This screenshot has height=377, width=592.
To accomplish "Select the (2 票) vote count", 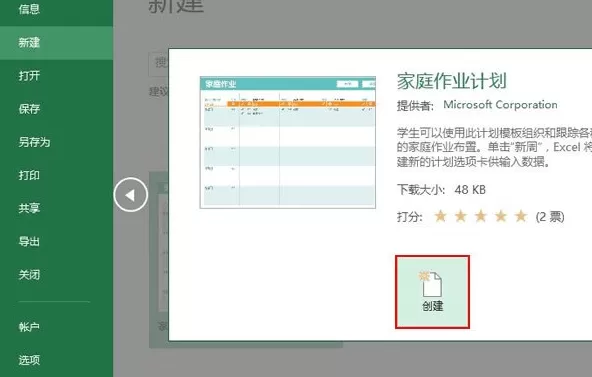I will (550, 217).
